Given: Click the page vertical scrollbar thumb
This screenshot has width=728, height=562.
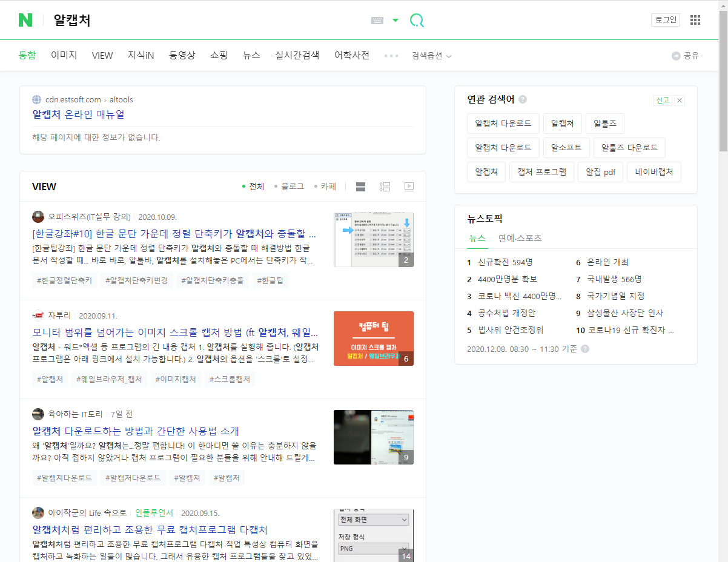Looking at the screenshot, I should click(723, 81).
